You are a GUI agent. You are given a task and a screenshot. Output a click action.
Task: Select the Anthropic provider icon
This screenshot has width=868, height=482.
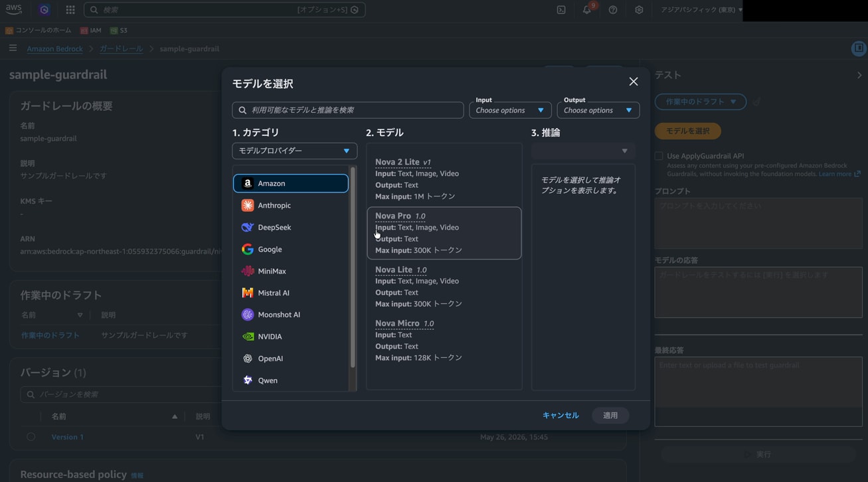(247, 205)
